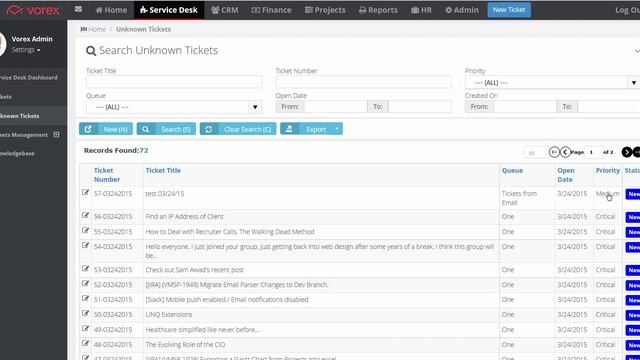Click the Search (S) button
Viewport: 640px width, 360px height.
[166, 129]
